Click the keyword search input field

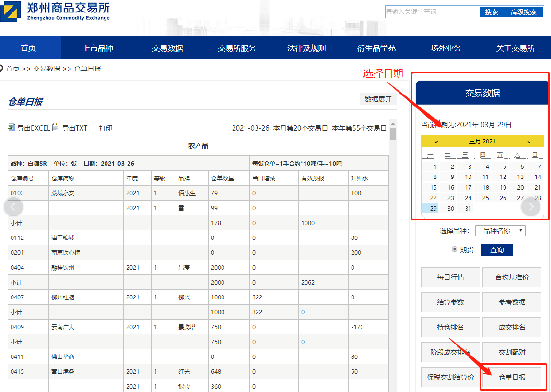(x=432, y=12)
